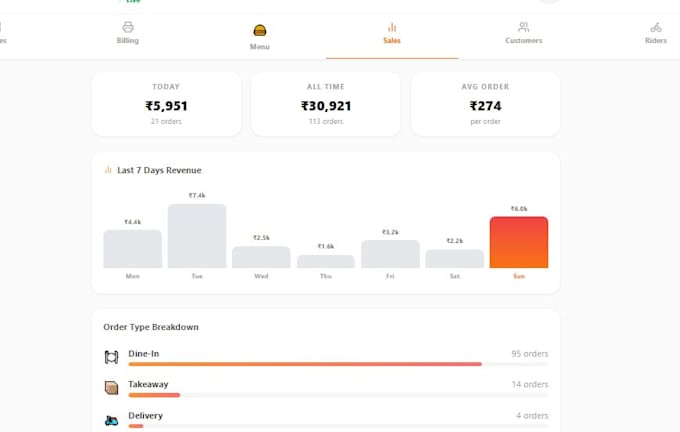This screenshot has height=432, width=680.
Task: Go to the Riders tab
Action: (655, 33)
